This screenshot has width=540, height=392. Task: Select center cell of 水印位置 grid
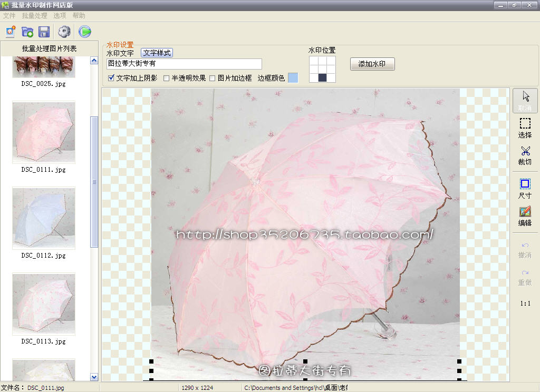[322, 69]
